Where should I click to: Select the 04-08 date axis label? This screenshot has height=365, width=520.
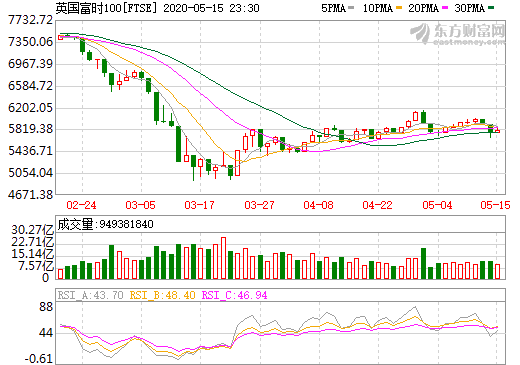pyautogui.click(x=318, y=205)
